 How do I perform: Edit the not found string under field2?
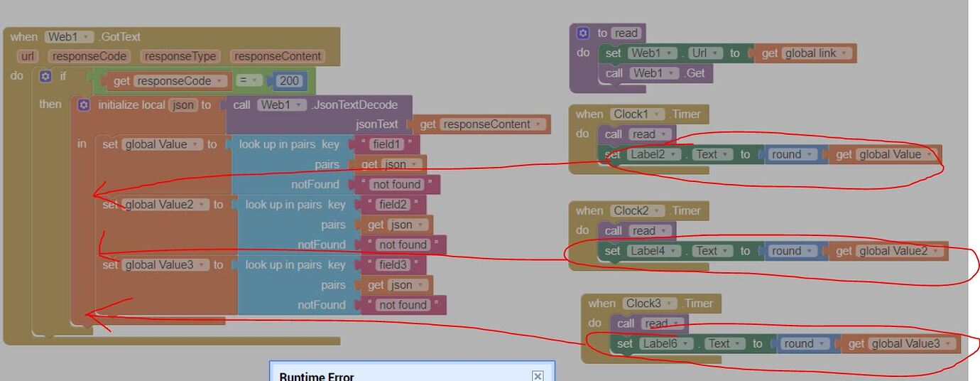tap(403, 245)
